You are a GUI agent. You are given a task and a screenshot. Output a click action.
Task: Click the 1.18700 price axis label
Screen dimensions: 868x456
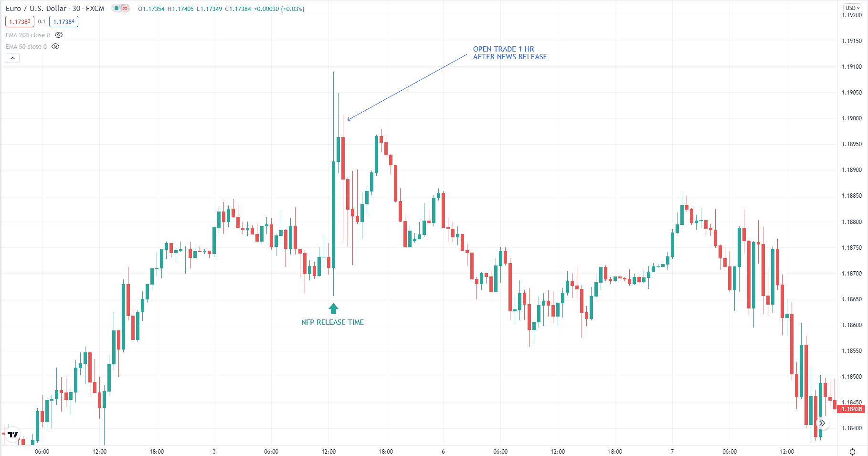pyautogui.click(x=851, y=273)
